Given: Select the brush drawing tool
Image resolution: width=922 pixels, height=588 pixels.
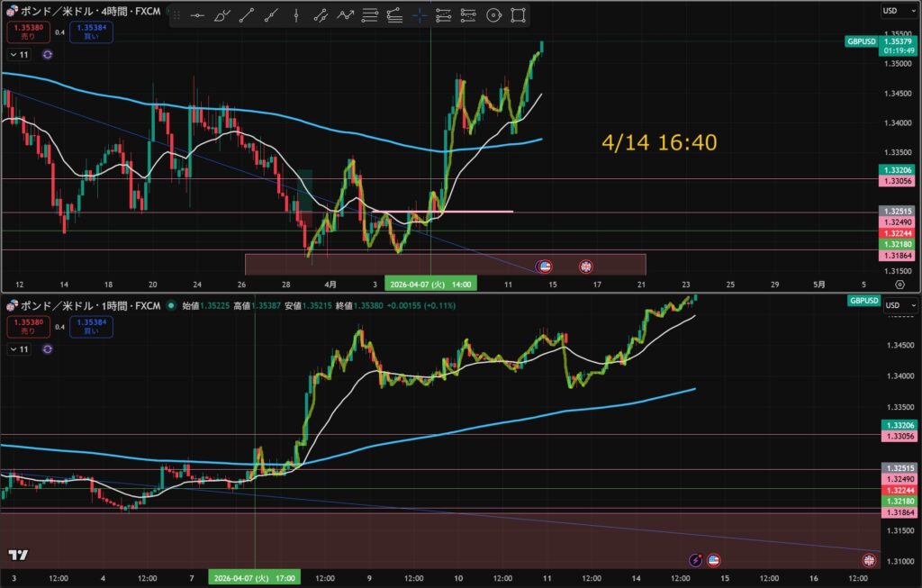Looking at the screenshot, I should tap(221, 16).
